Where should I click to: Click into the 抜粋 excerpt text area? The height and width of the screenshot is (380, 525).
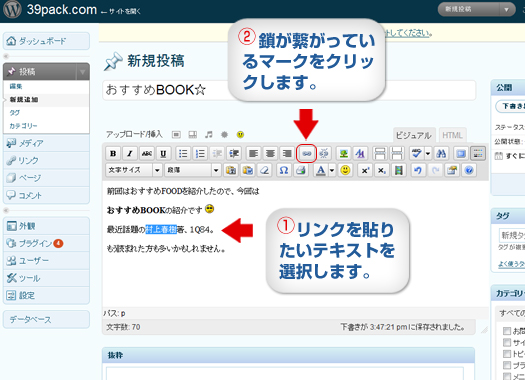(285, 373)
